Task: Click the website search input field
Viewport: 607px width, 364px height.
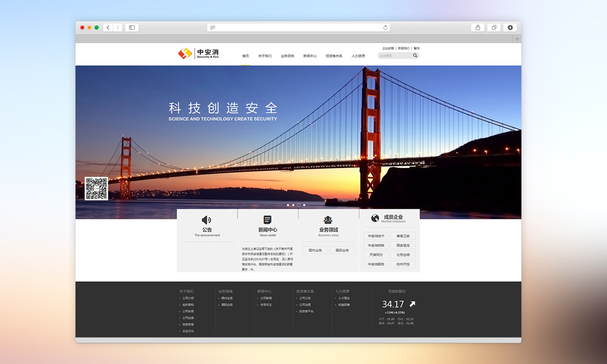Action: [x=394, y=56]
